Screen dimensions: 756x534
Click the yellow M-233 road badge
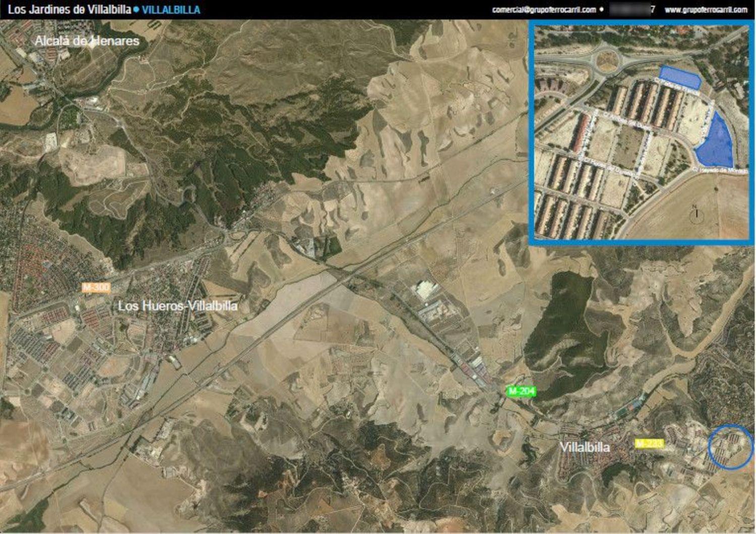(649, 443)
